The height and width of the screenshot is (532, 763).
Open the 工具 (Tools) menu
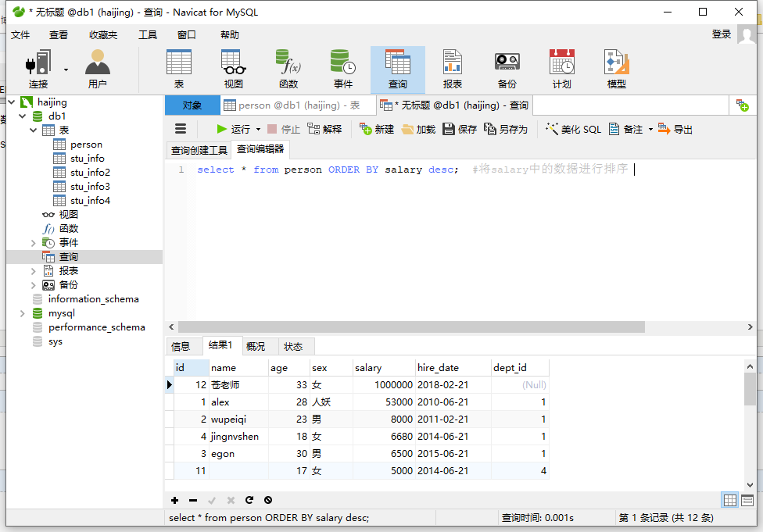pos(148,34)
